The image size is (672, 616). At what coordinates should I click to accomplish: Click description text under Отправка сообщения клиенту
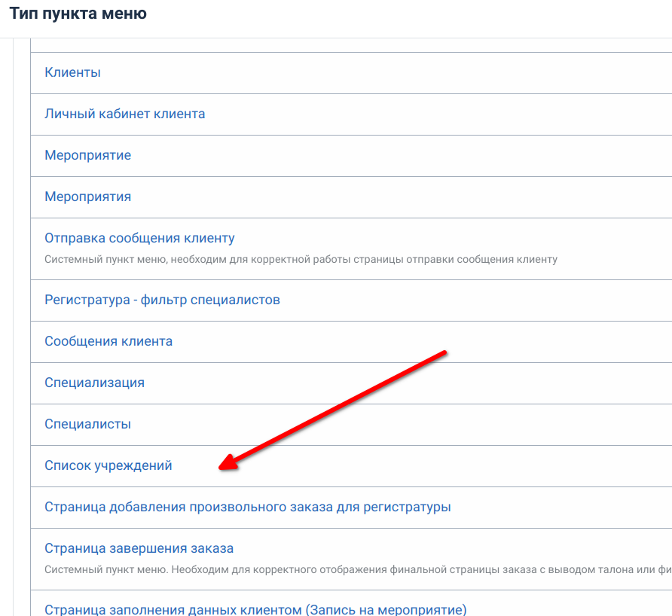click(x=300, y=260)
